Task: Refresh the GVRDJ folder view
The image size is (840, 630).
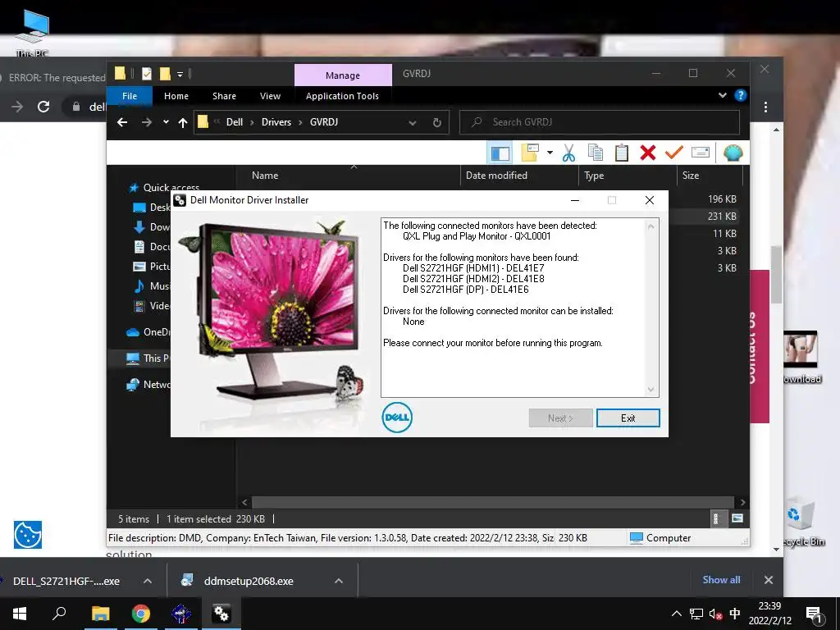Action: [437, 123]
